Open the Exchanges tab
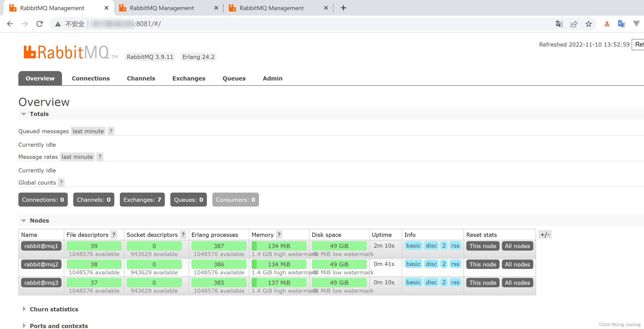 pyautogui.click(x=189, y=78)
